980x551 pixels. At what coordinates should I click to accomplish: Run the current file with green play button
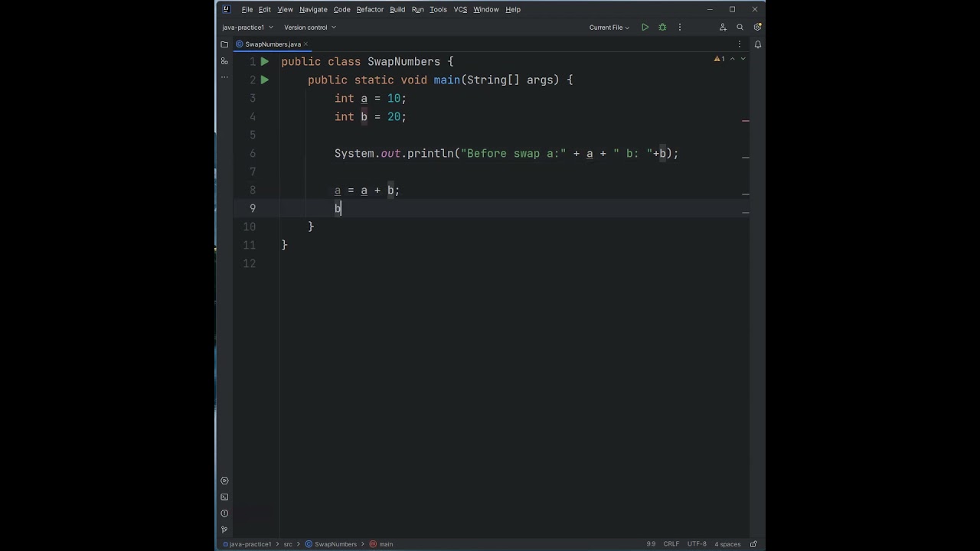(645, 28)
